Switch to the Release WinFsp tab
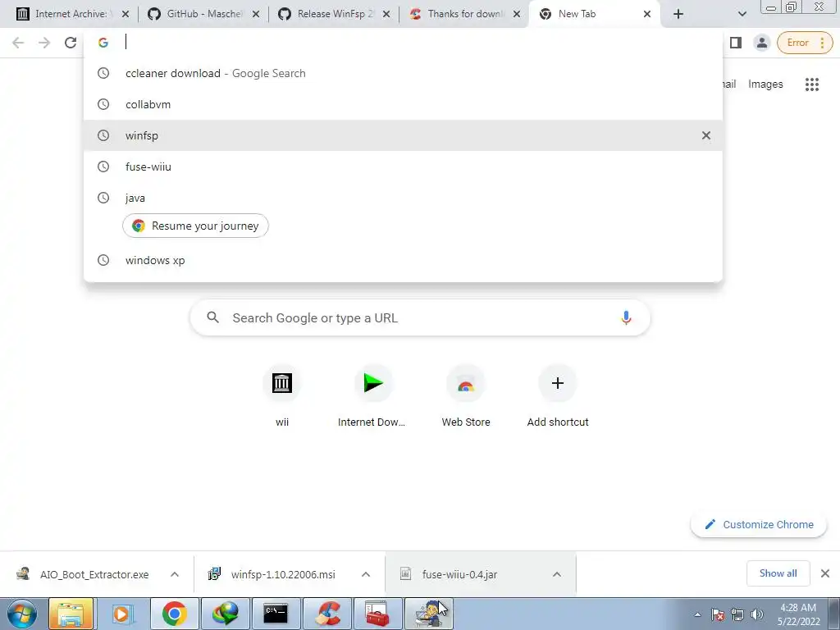Screen dimensions: 840x630 coord(333,14)
